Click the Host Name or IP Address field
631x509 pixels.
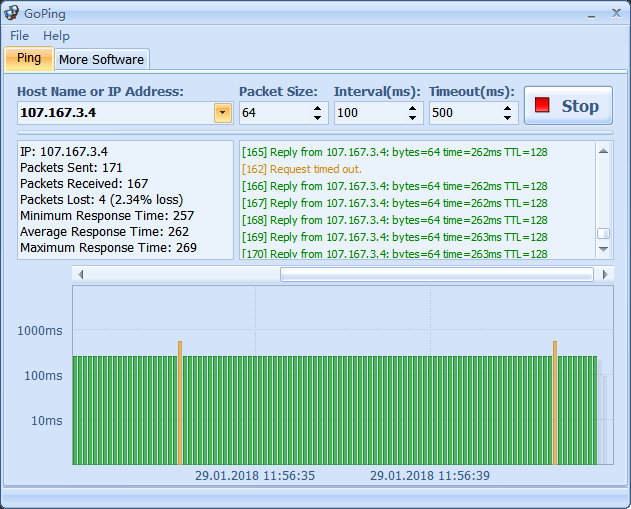click(x=115, y=113)
